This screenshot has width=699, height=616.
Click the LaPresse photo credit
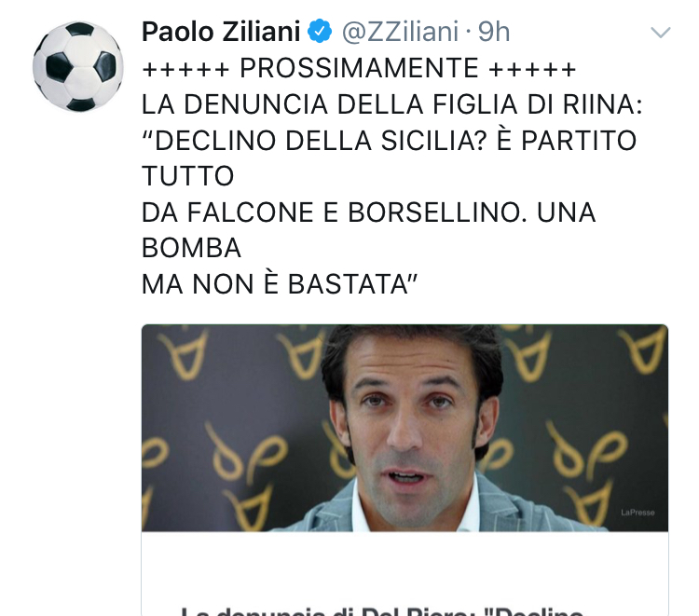pyautogui.click(x=637, y=513)
